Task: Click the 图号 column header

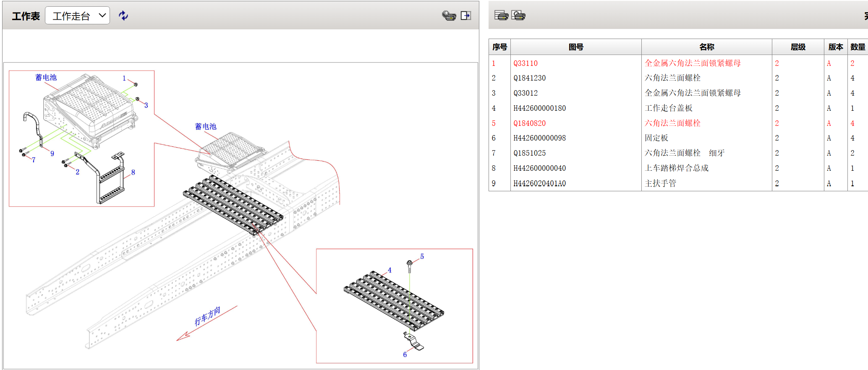Action: (576, 47)
